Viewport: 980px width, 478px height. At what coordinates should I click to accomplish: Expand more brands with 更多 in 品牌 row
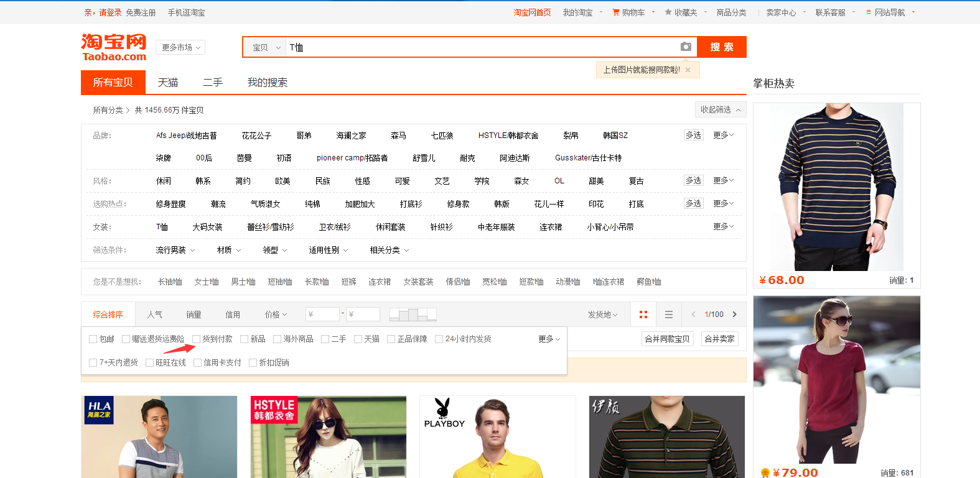[724, 135]
